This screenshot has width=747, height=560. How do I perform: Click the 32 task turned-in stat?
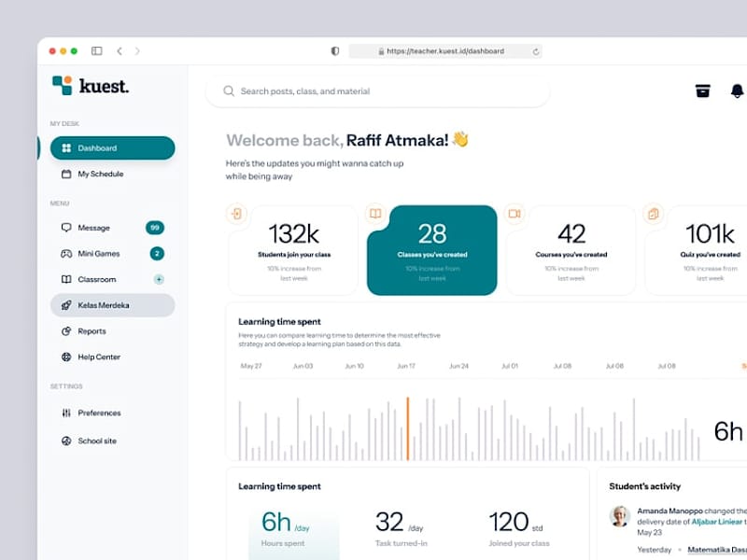402,528
